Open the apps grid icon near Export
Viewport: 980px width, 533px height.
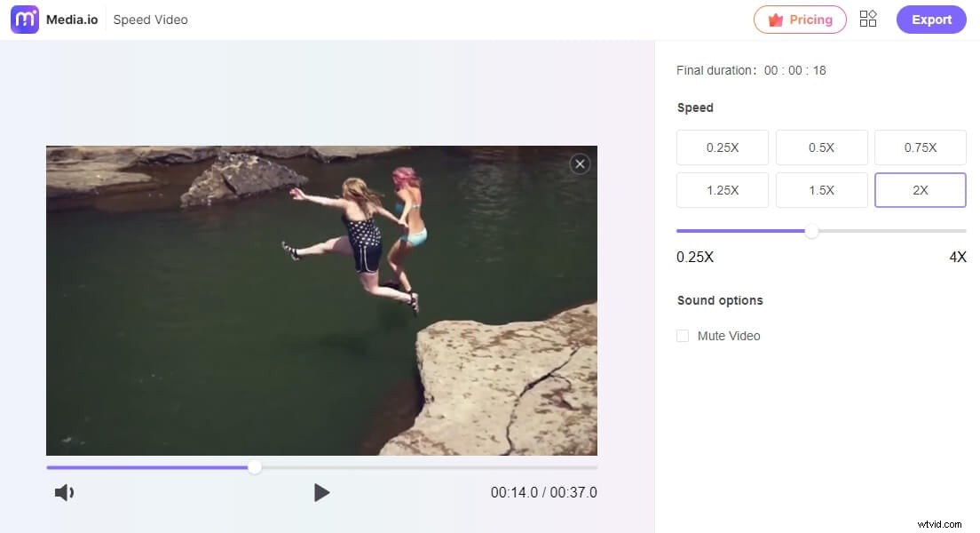point(868,19)
